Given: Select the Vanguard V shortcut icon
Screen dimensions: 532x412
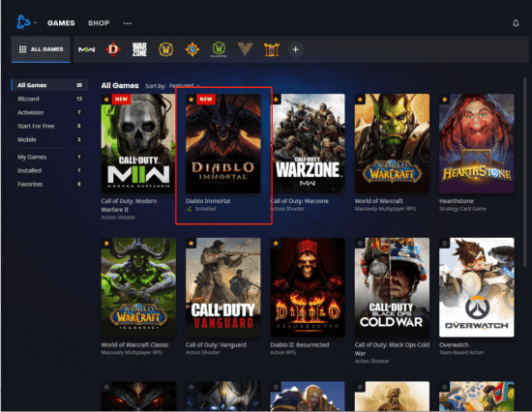Looking at the screenshot, I should tap(245, 49).
